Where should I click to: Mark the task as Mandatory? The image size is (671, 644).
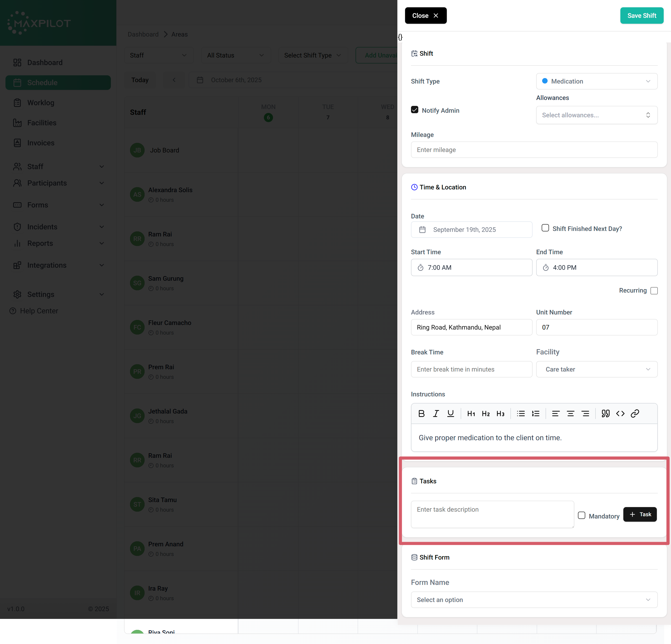pos(581,515)
